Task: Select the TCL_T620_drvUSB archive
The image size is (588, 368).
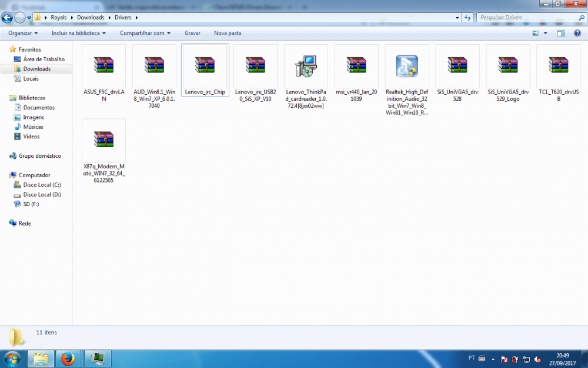Action: (559, 65)
